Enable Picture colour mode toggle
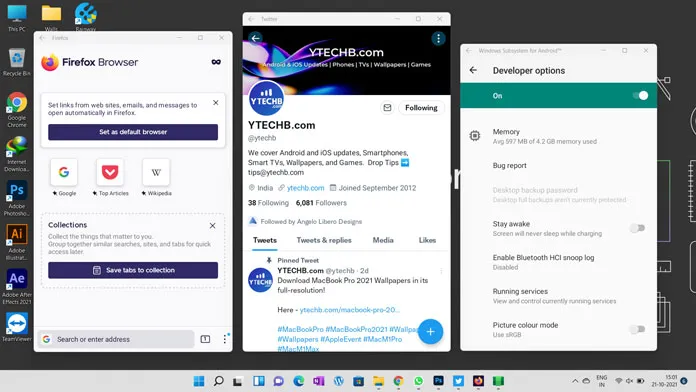 (x=637, y=329)
